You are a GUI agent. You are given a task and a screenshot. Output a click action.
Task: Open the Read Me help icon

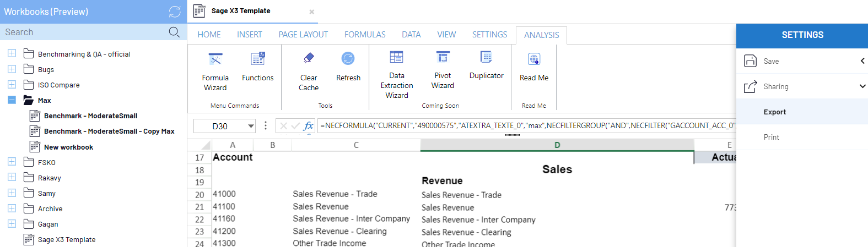pyautogui.click(x=533, y=59)
